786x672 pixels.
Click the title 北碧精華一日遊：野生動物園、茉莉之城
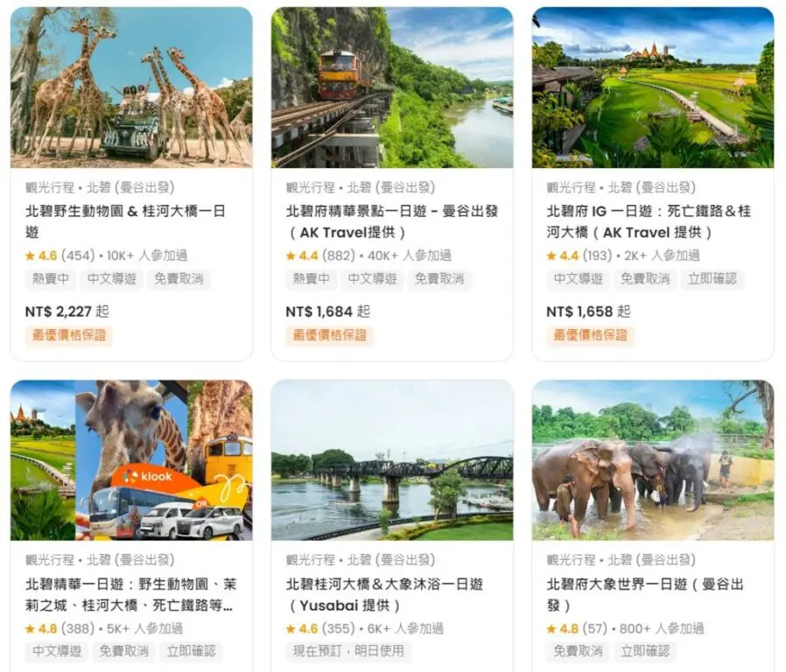click(130, 594)
